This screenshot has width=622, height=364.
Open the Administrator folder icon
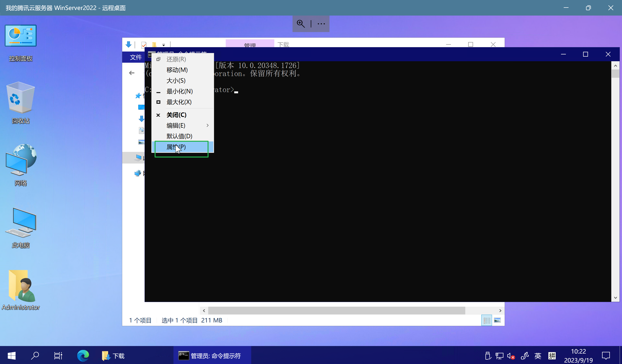coord(21,290)
